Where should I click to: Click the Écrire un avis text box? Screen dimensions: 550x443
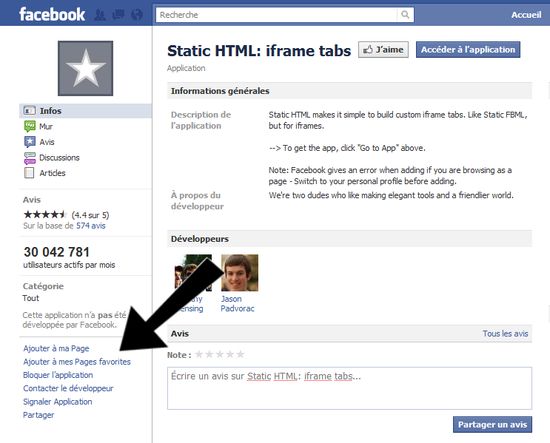click(x=349, y=388)
